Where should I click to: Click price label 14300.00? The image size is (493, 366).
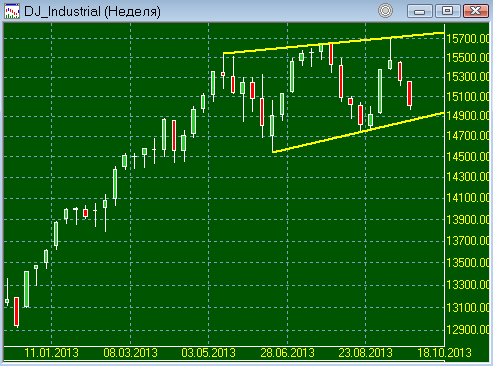468,177
